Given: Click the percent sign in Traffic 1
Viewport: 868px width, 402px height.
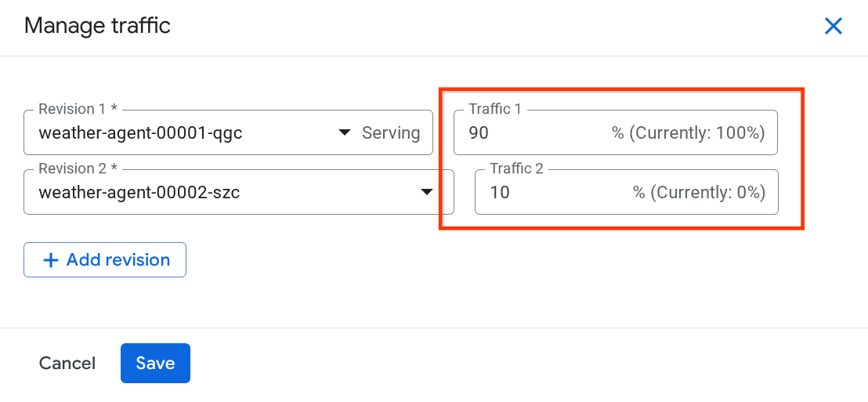Looking at the screenshot, I should coord(617,133).
